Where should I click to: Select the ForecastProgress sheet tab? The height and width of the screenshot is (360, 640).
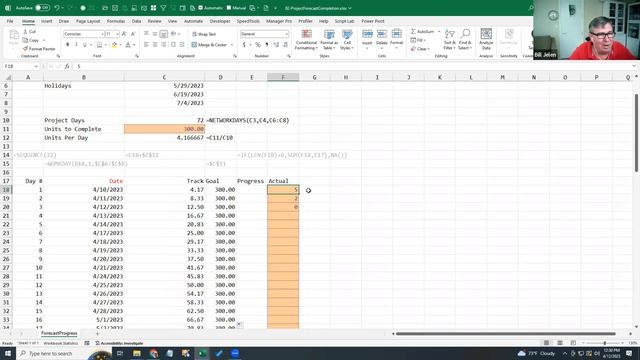tap(59, 333)
